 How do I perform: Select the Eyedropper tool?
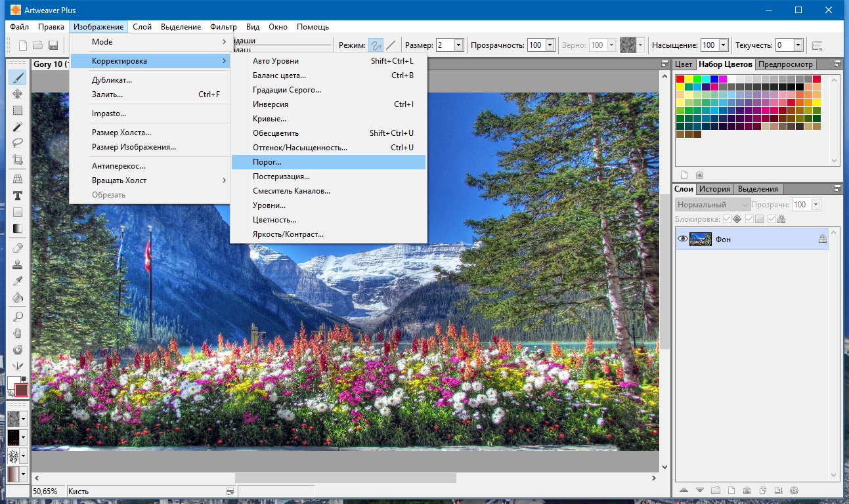pos(18,281)
